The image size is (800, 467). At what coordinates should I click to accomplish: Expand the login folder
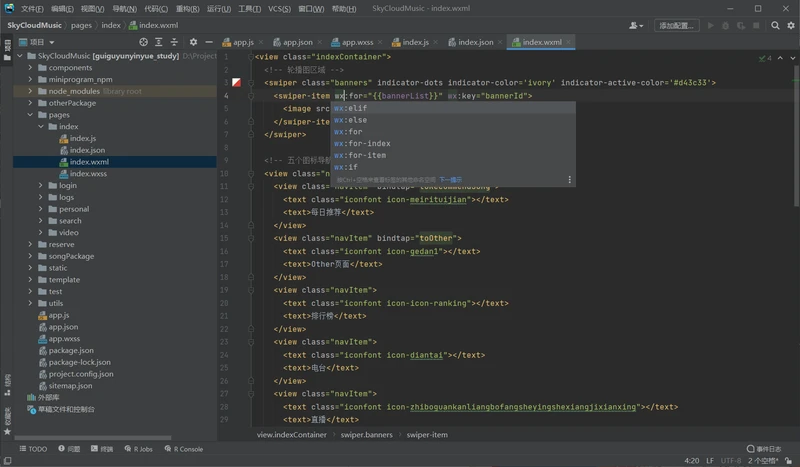click(x=40, y=185)
